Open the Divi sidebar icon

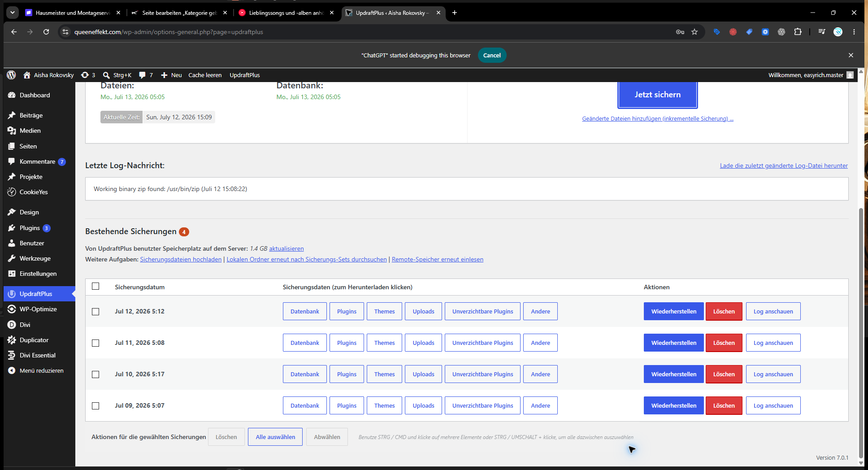(x=12, y=325)
